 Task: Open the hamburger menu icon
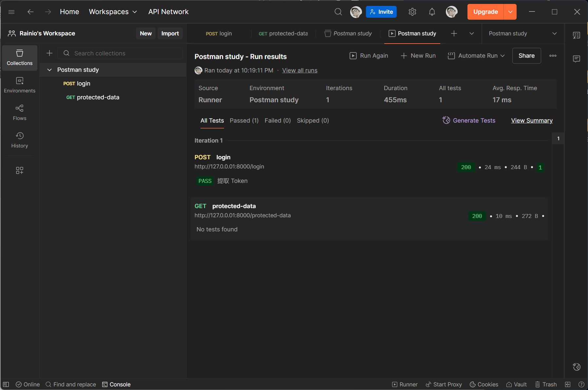[x=11, y=12]
